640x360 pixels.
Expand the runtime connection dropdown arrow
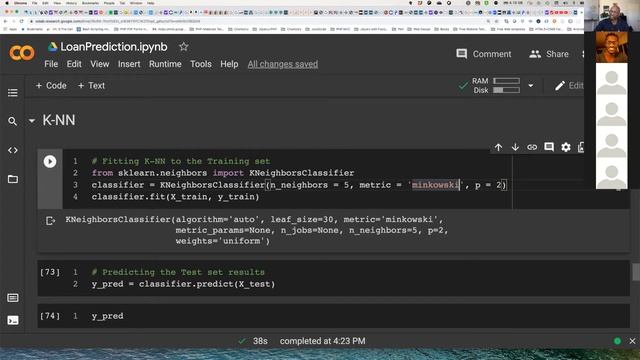click(x=531, y=86)
